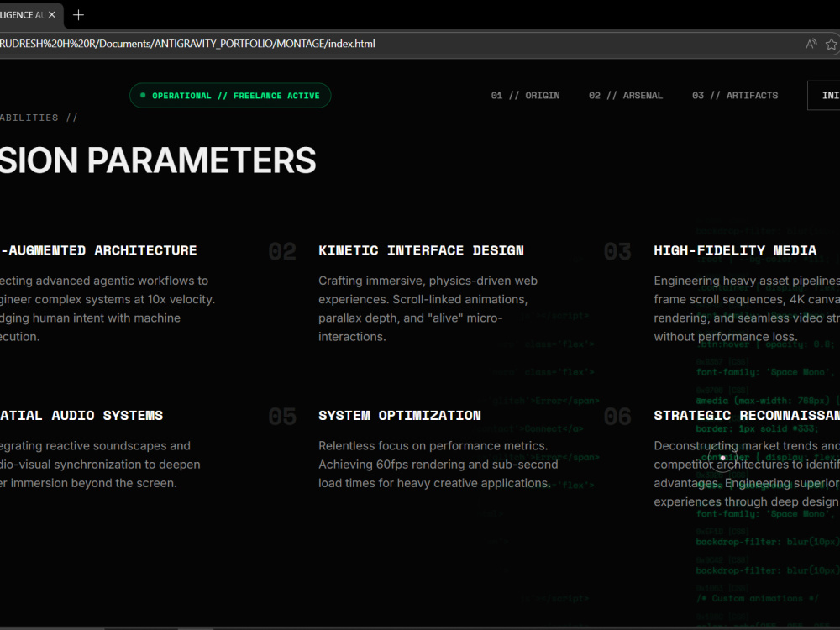Click the Operational Freelance Active status badge

coord(230,96)
